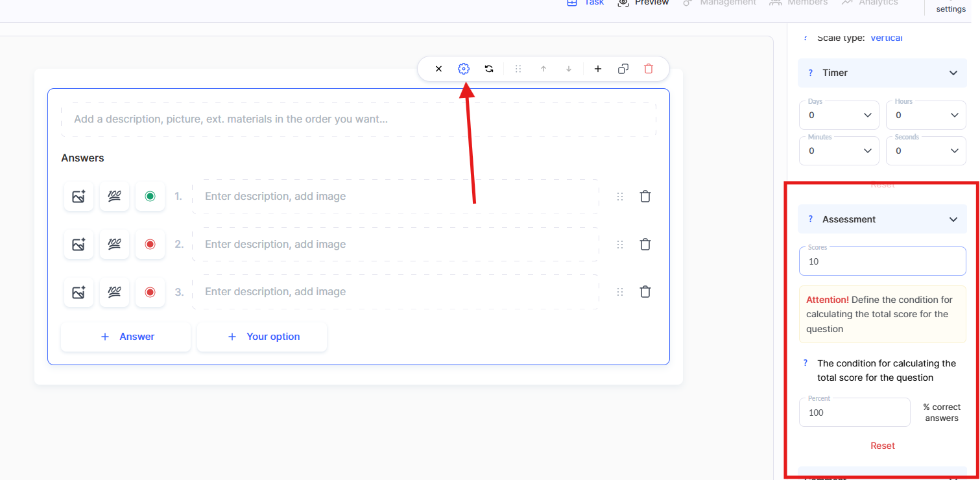The width and height of the screenshot is (980, 480).
Task: Open the Days timer dropdown
Action: tap(838, 115)
